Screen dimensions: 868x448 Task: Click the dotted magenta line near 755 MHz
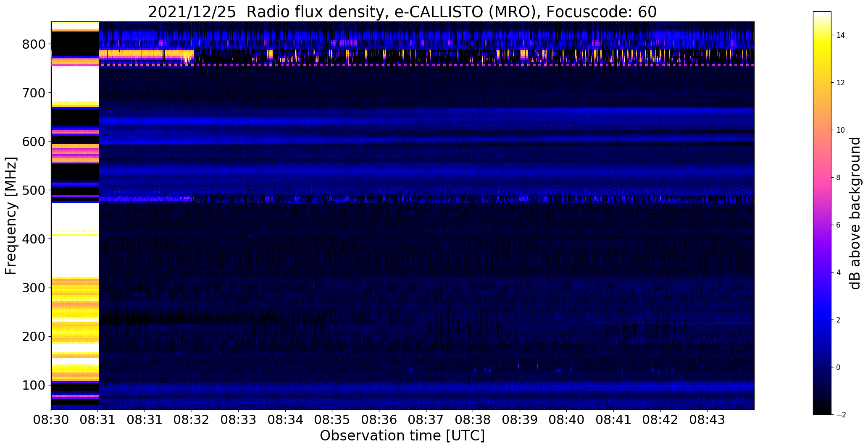point(426,65)
